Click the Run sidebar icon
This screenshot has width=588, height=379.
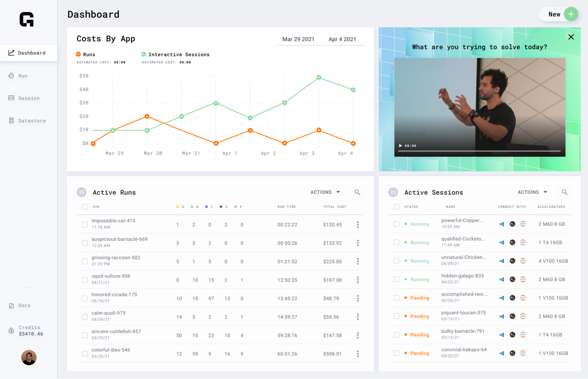click(11, 76)
